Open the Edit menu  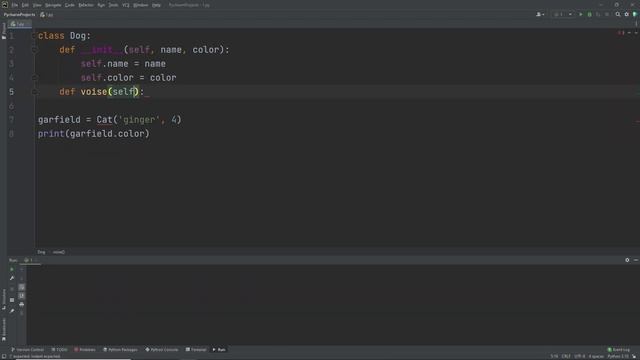click(25, 5)
